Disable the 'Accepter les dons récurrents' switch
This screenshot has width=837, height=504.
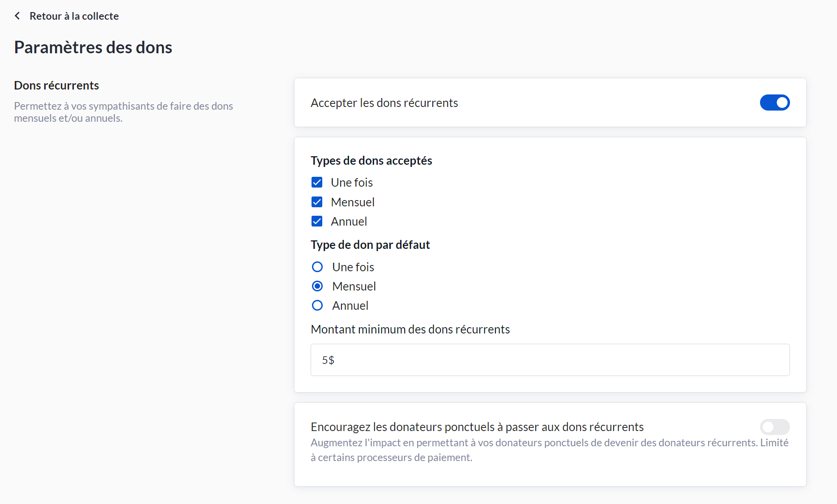point(774,103)
